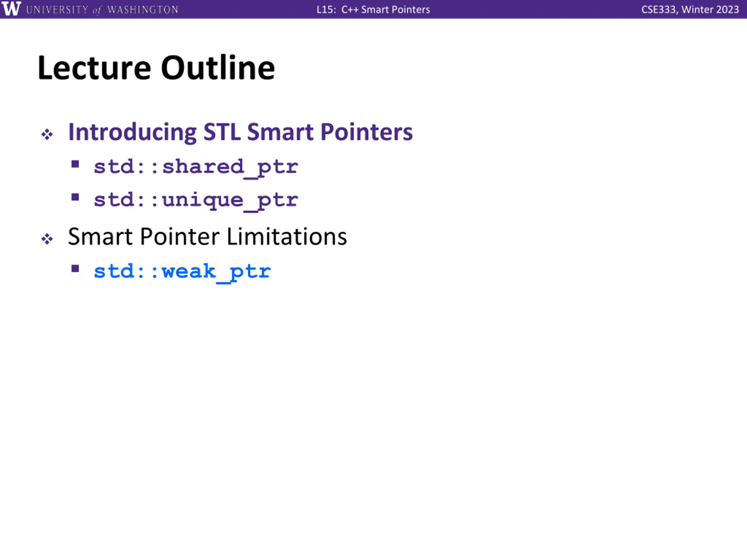Screen dimensions: 747x560
Task: Click the diamond bullet before 'Smart Pointer Limitations'
Action: (x=47, y=239)
